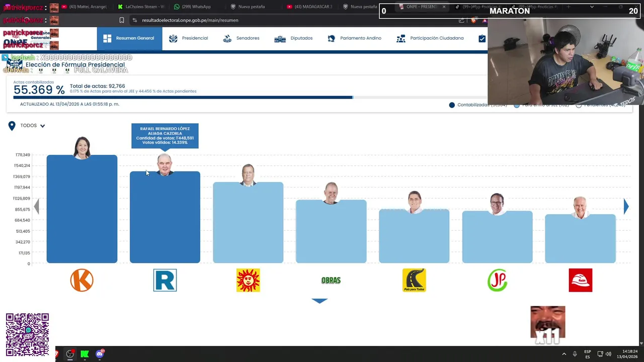Select the Resumen General tab
Screen dimensions: 644x362
[x=129, y=38]
